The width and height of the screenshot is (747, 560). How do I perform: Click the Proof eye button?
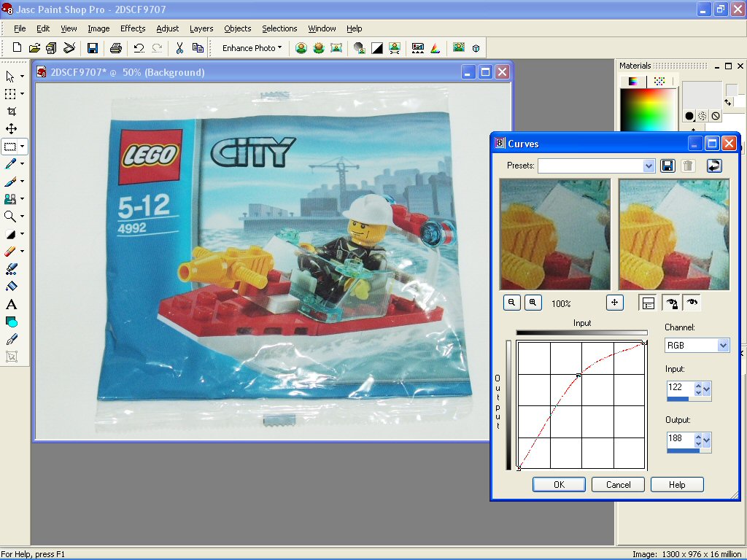pyautogui.click(x=692, y=303)
